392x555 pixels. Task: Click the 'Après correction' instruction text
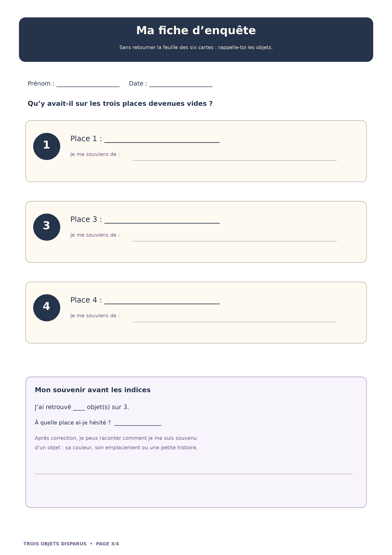pyautogui.click(x=116, y=443)
